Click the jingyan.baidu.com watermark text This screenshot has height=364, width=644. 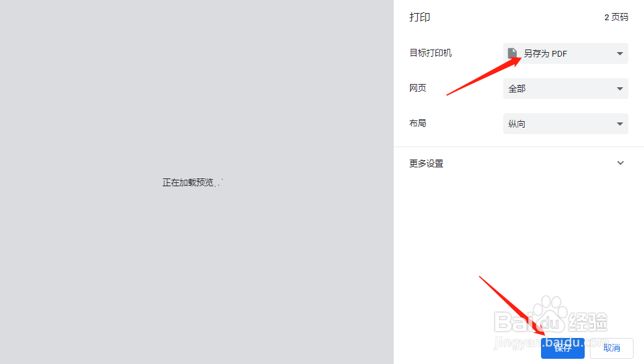click(550, 342)
